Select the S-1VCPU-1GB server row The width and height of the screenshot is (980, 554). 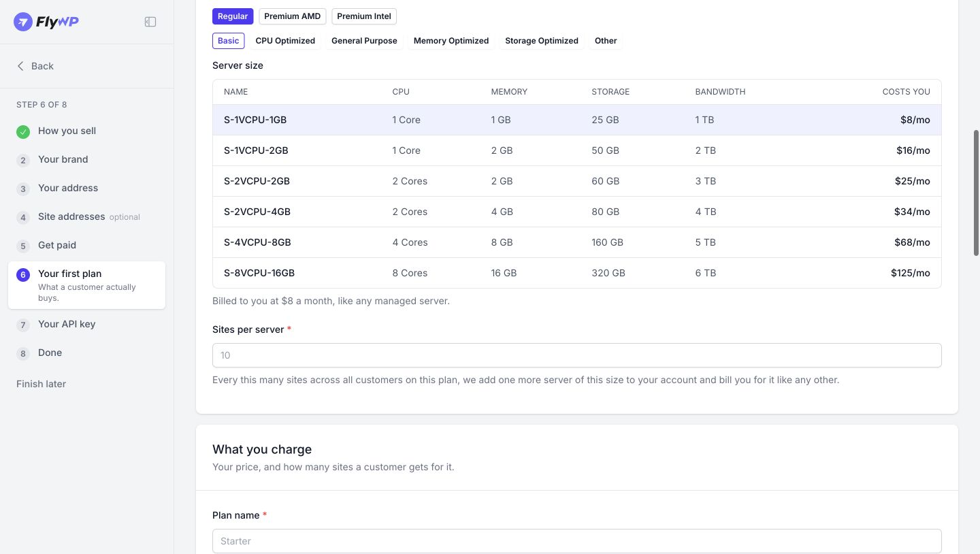pos(577,120)
